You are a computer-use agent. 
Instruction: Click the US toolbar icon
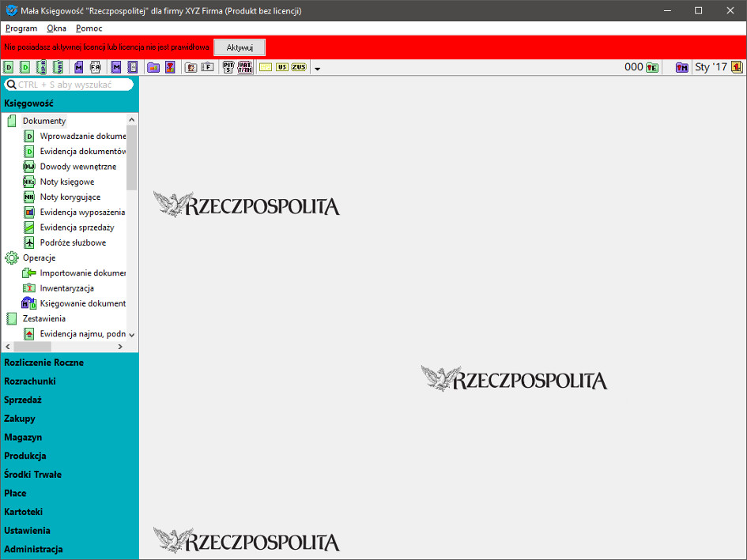pos(281,68)
